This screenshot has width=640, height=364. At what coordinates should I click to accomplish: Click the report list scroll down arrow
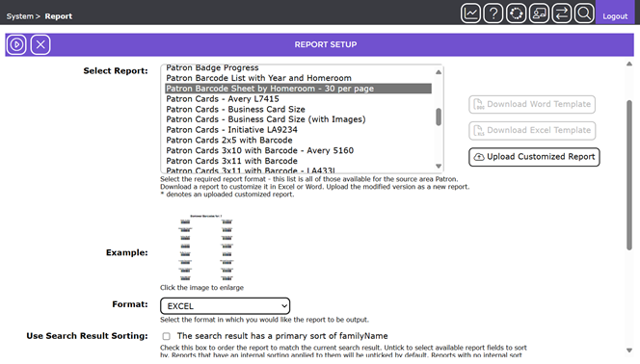coord(439,167)
